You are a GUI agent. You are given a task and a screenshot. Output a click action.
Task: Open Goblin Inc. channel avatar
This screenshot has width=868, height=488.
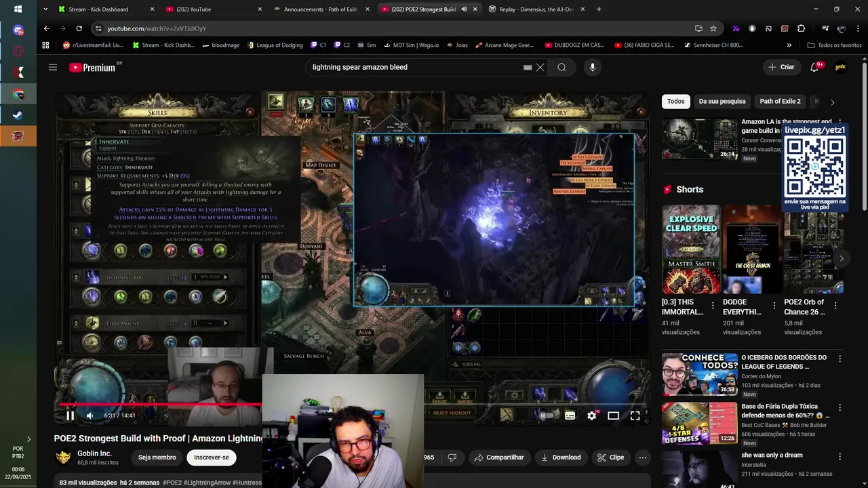point(63,457)
